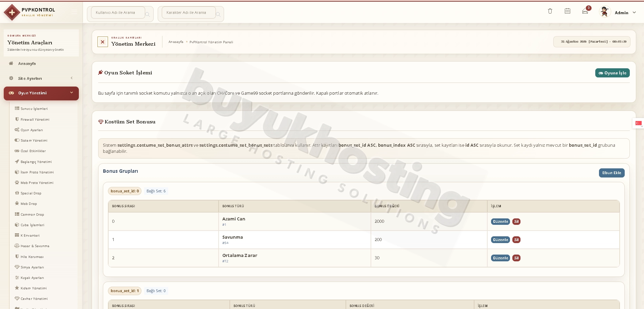Focus the Kullanıcı Adı ile Arama field
Image resolution: width=644 pixels, height=309 pixels.
coord(118,13)
